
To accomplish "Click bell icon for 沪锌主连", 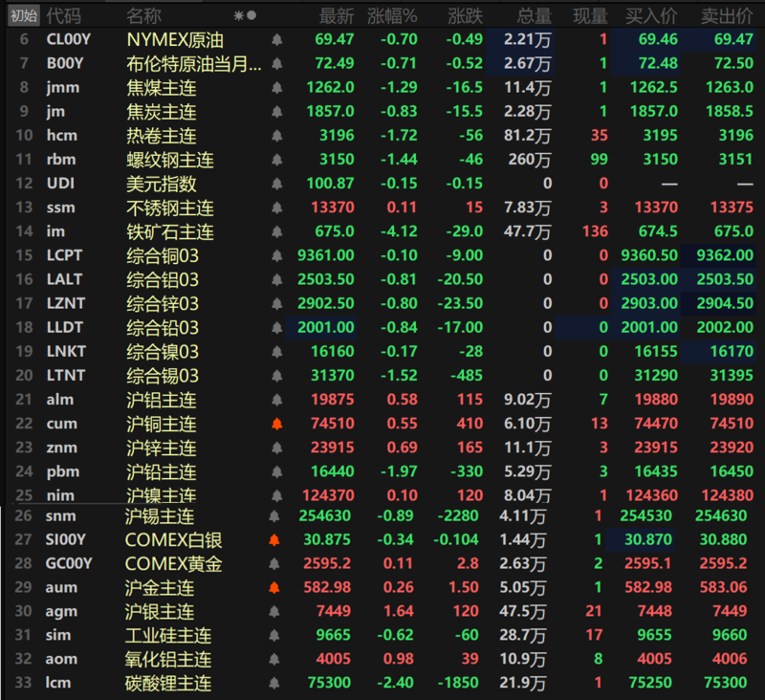I will pos(276,448).
